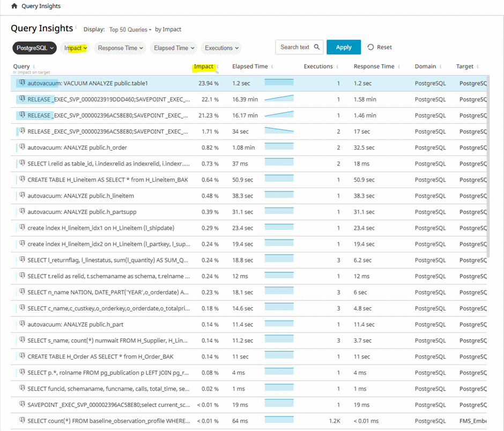
Task: Click PostgreSQL icon beside autovacuum ANALYZE public.h_order
Action: pos(22,147)
